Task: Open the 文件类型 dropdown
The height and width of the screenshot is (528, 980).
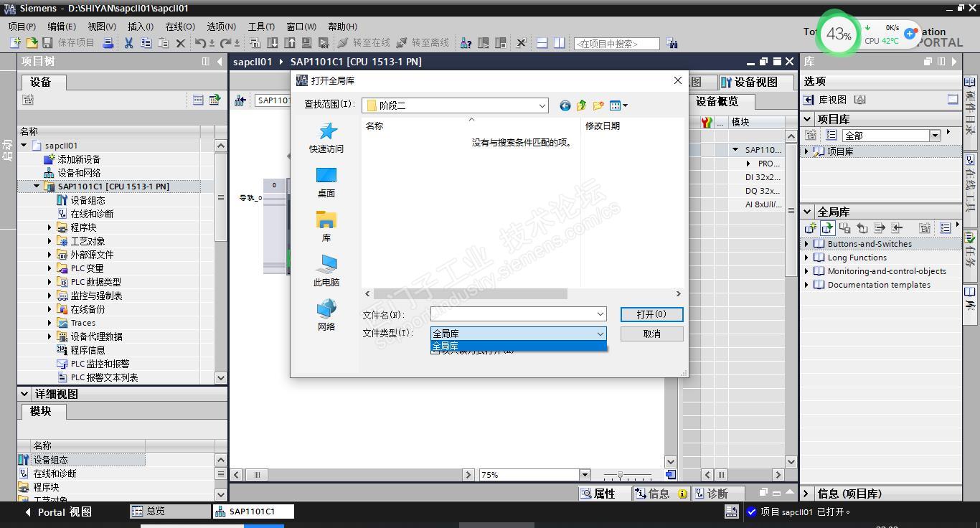Action: point(600,334)
